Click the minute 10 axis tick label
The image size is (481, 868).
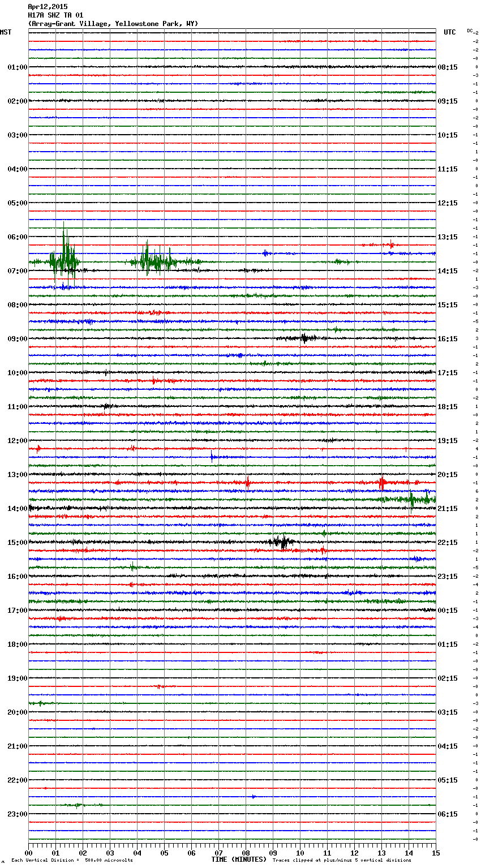300,853
